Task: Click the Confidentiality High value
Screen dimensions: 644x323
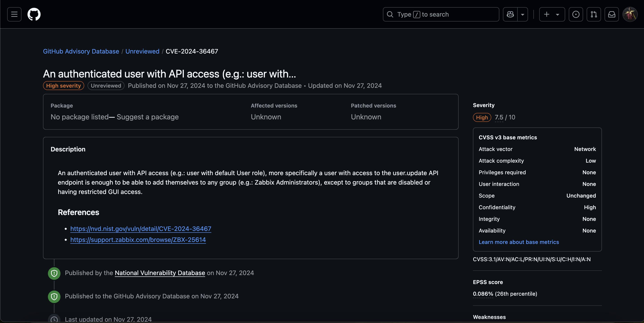Action: 590,207
